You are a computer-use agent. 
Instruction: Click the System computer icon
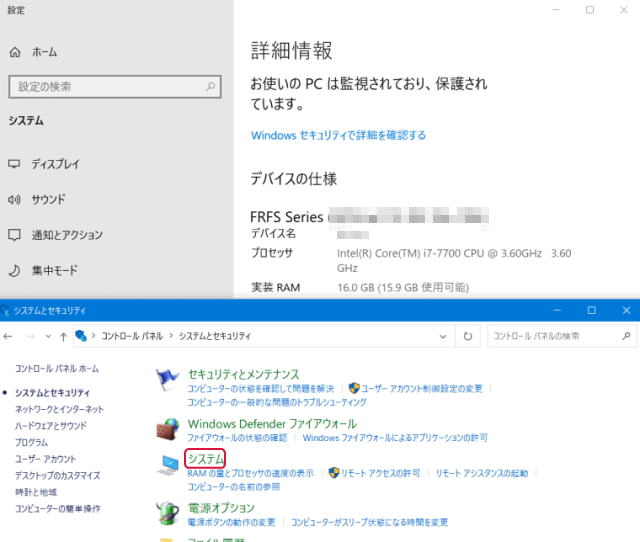168,465
